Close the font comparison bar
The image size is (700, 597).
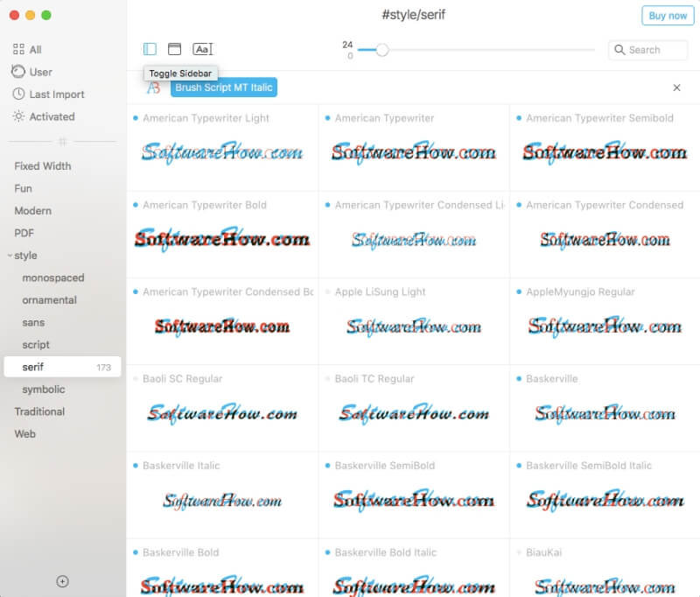click(676, 88)
